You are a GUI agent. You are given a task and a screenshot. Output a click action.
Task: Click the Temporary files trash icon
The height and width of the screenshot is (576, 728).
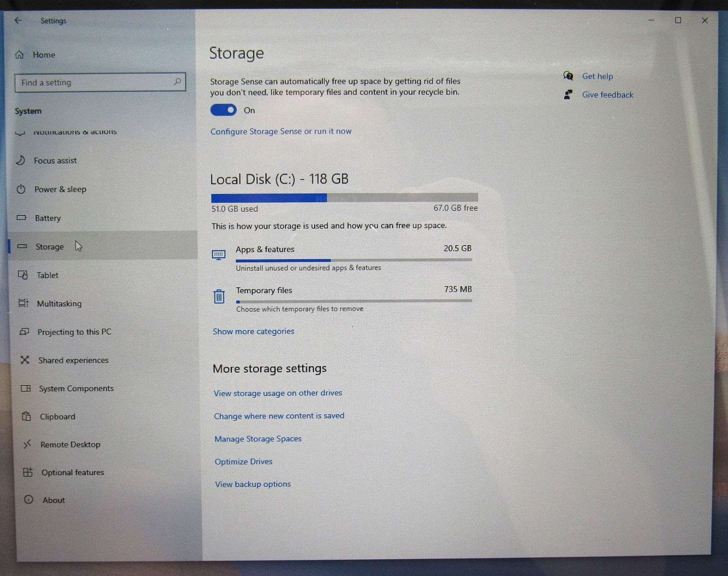pos(219,296)
